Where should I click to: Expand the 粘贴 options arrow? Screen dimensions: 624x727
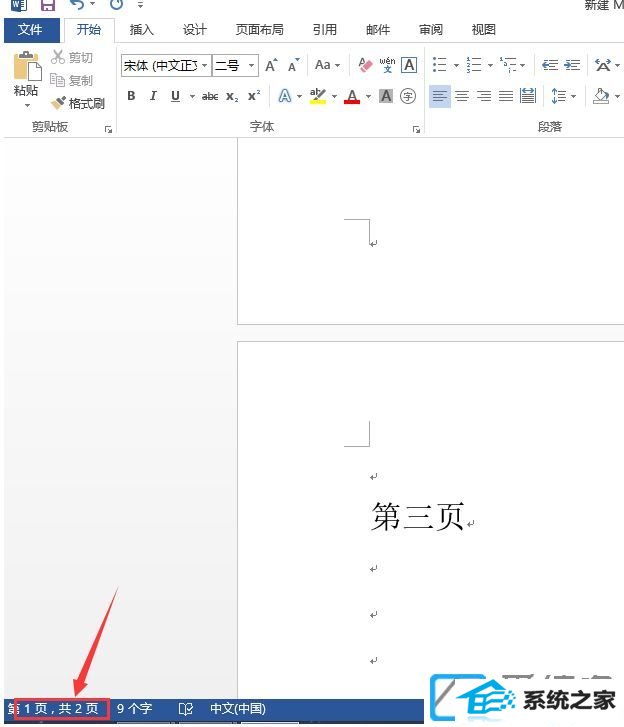pos(27,106)
